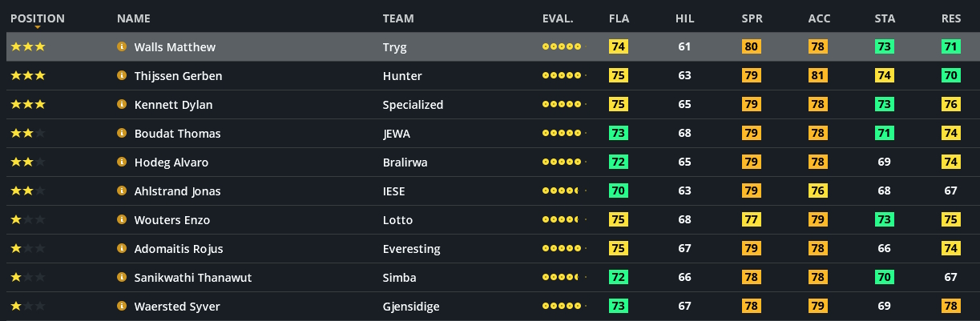The image size is (980, 321).
Task: Click info icon beside Hodeg Alvaro
Action: pyautogui.click(x=122, y=163)
